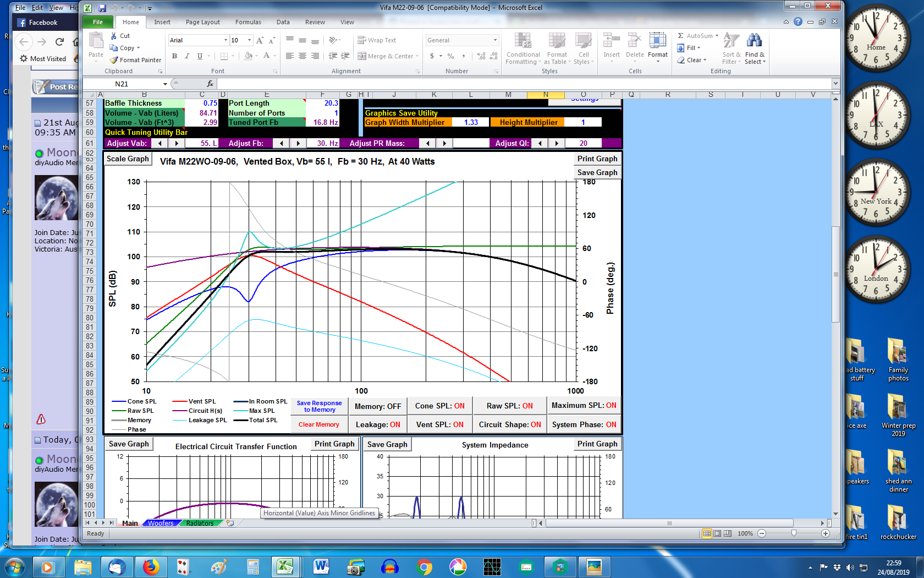This screenshot has height=578, width=924.
Task: Switch to Page Break Preview in status bar
Action: 728,533
